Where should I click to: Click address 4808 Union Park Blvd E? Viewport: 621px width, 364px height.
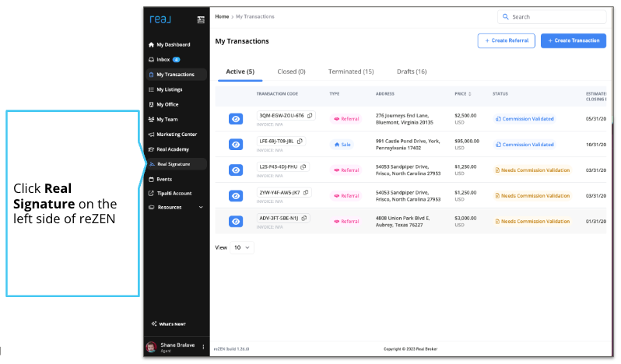402,222
